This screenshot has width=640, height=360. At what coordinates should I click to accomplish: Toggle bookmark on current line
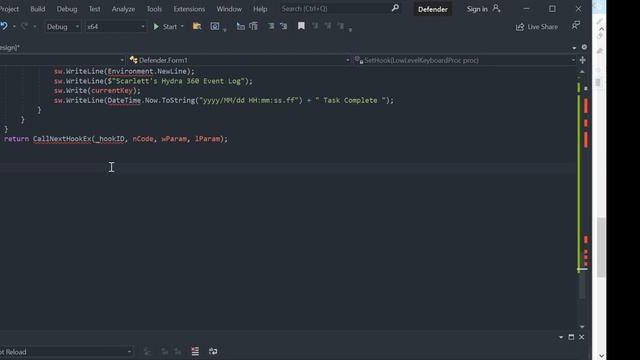coord(301,26)
